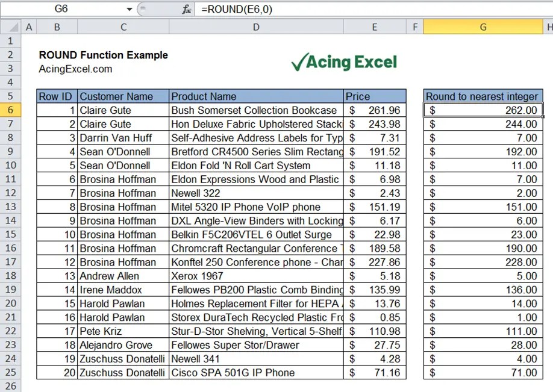Viewport: 553px width, 392px height.
Task: Click the AcingExcel.com cell
Action: point(75,69)
